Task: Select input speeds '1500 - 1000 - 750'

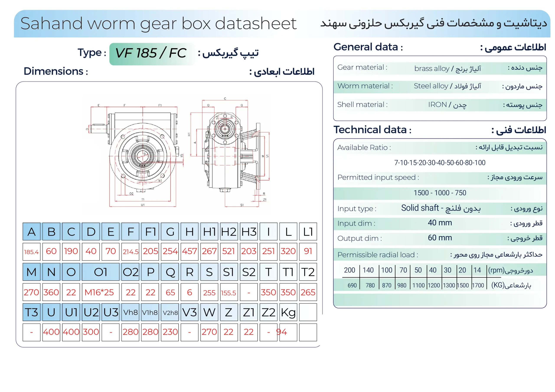Action: pyautogui.click(x=440, y=193)
